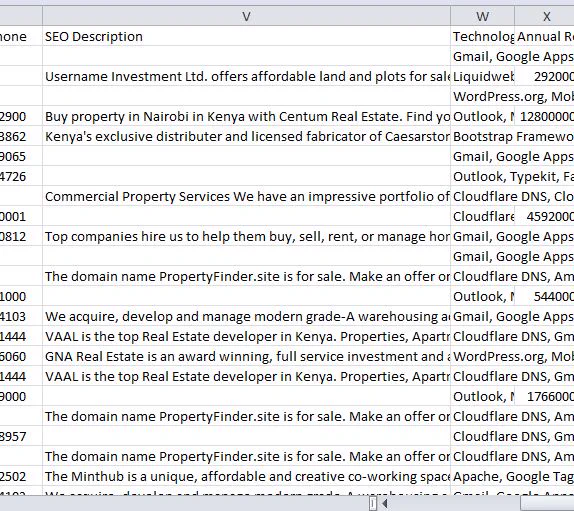Select the revenue cell starting 12800000

[x=544, y=116]
